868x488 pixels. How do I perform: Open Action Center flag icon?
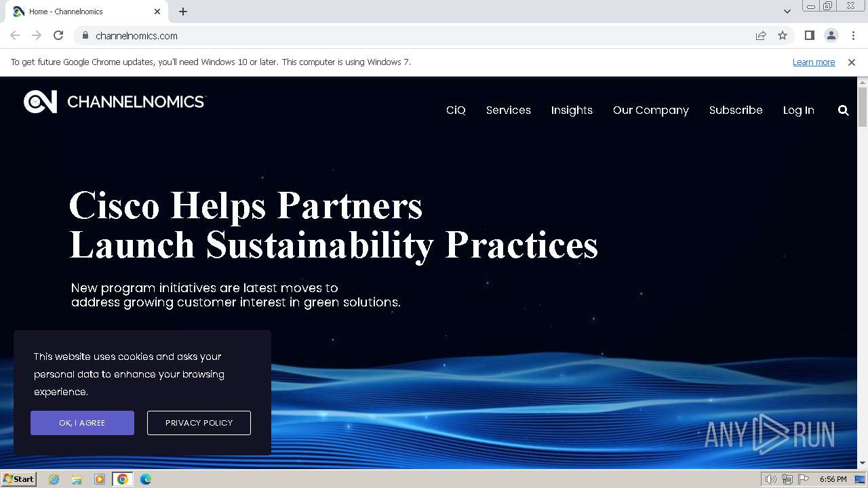pyautogui.click(x=804, y=479)
